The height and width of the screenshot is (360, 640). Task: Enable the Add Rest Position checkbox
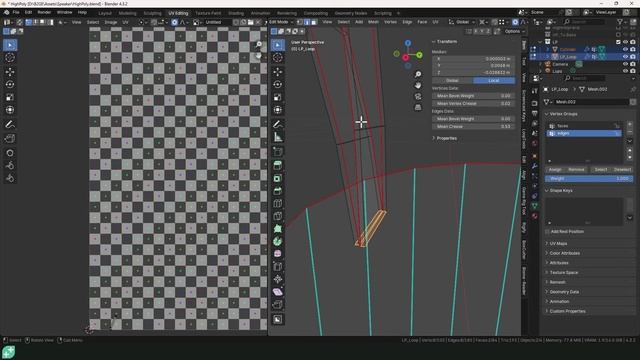point(547,231)
